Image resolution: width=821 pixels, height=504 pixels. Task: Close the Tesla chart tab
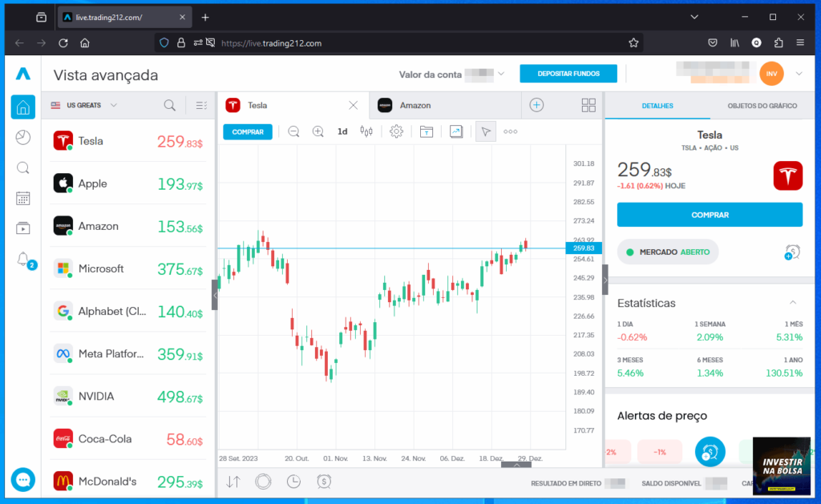[x=354, y=105]
